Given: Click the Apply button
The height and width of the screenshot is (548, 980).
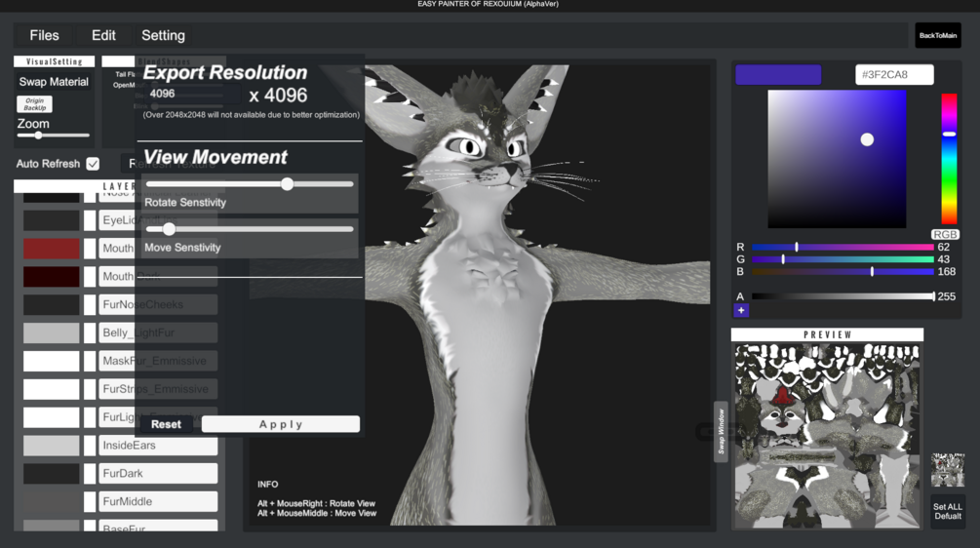Looking at the screenshot, I should [x=281, y=424].
